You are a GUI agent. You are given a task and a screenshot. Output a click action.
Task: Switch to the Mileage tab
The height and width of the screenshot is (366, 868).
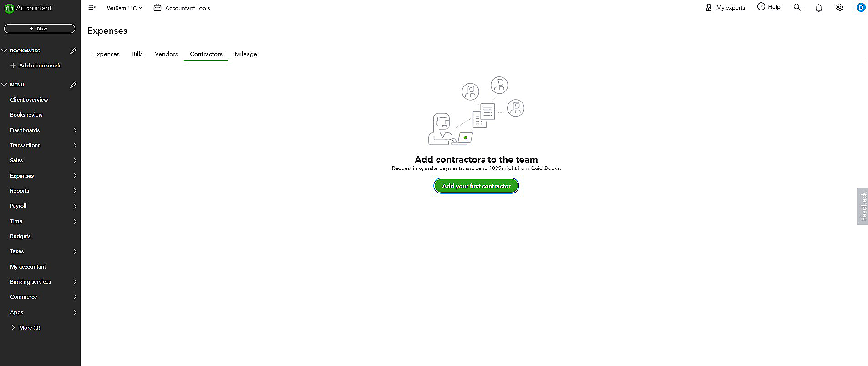click(246, 54)
